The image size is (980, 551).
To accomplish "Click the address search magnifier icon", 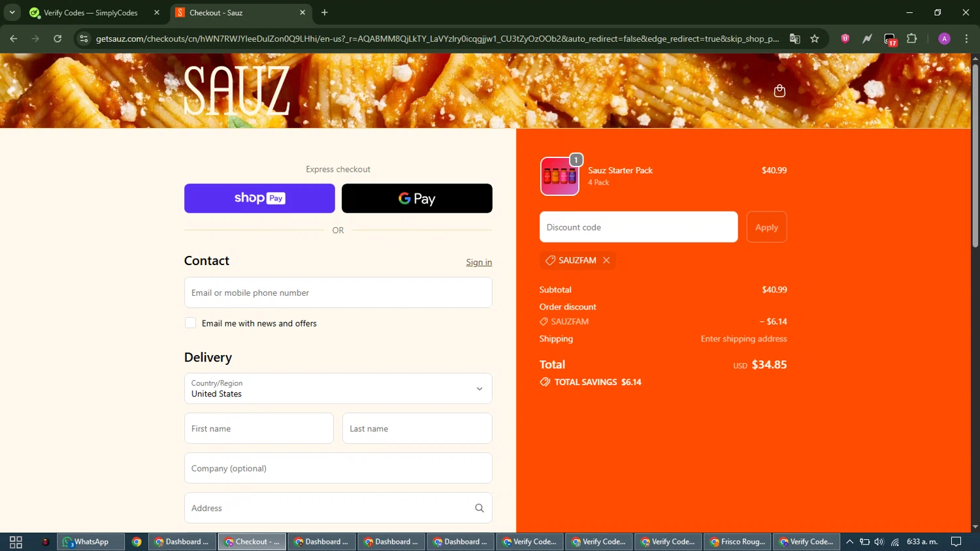I will [479, 508].
